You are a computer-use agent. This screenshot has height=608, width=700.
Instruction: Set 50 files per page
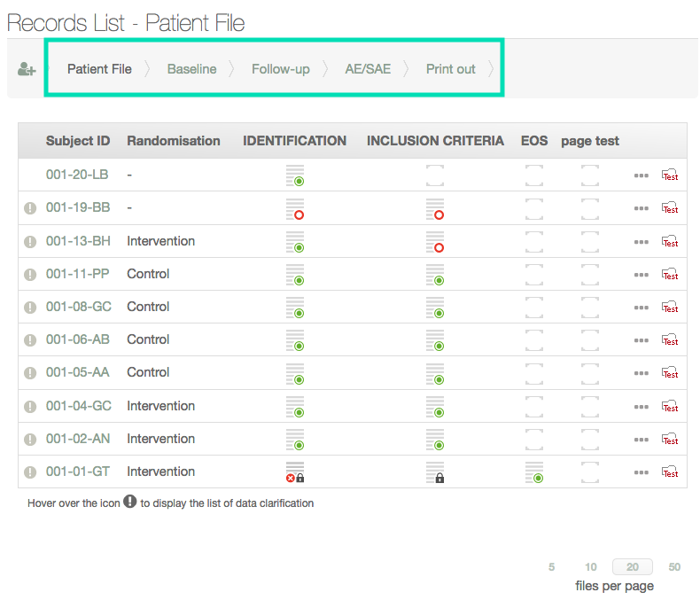[x=674, y=567]
